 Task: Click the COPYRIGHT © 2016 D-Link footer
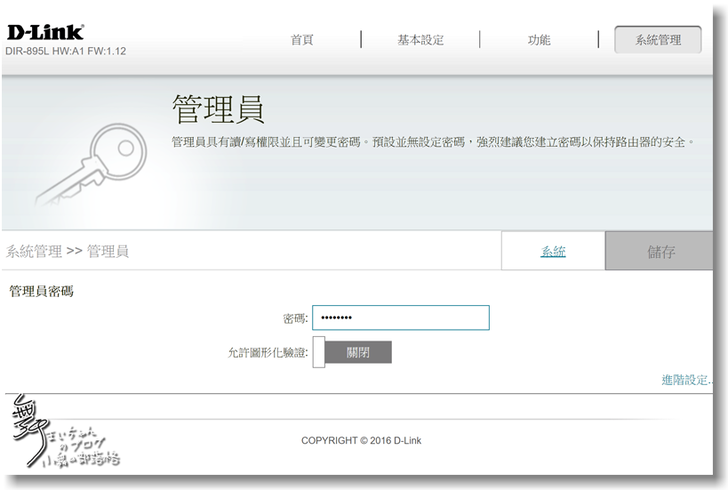coord(361,440)
